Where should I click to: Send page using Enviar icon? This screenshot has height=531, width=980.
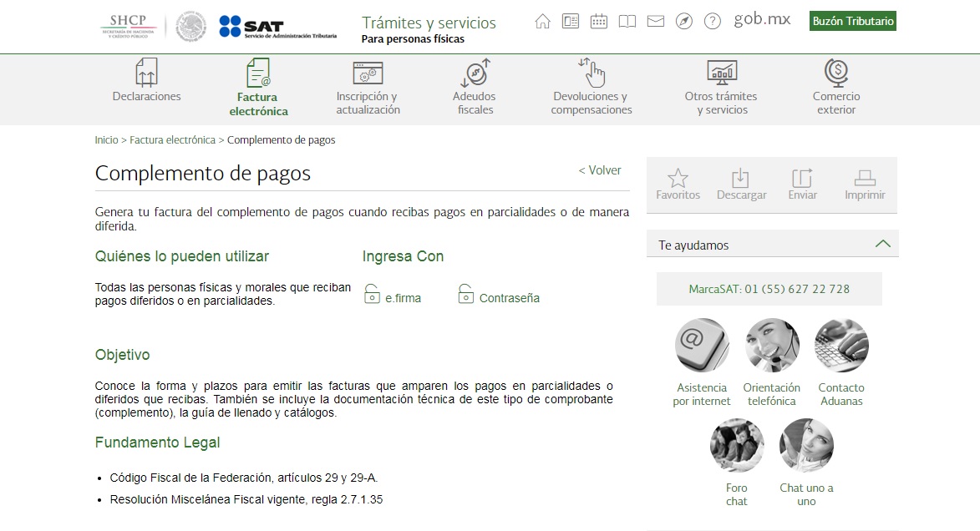[x=802, y=185]
